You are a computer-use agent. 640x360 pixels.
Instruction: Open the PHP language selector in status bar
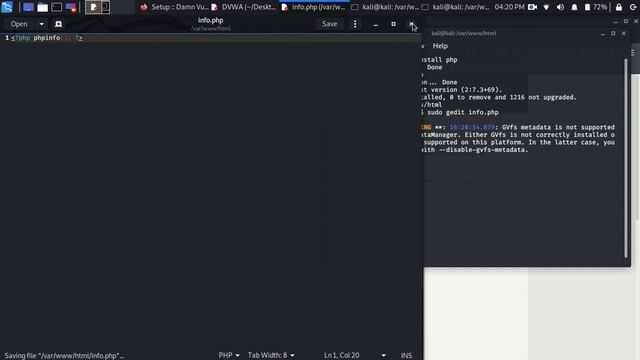(x=229, y=355)
